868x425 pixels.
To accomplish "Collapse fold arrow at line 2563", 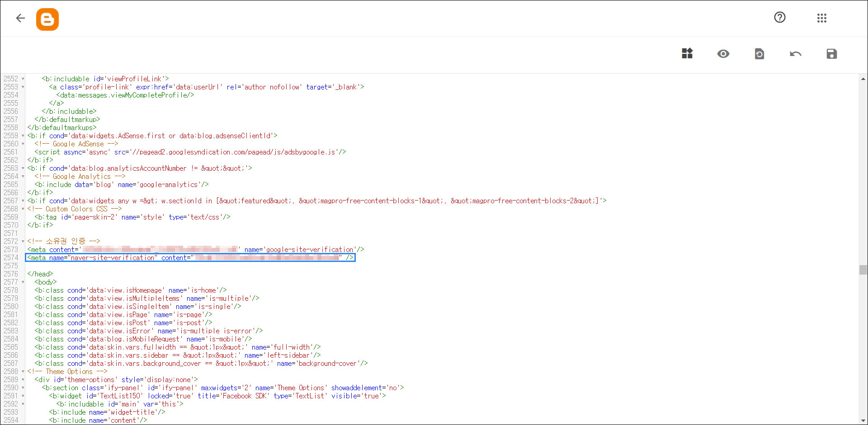I will pos(23,168).
